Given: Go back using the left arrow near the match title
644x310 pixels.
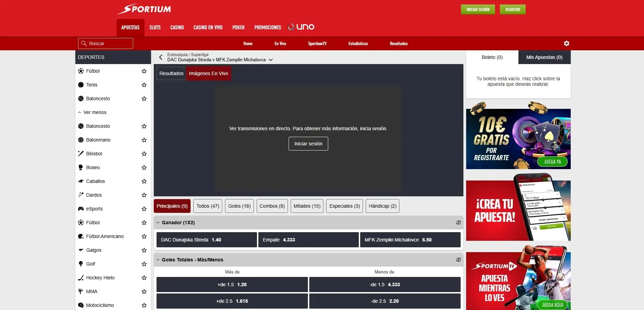Looking at the screenshot, I should coord(160,57).
